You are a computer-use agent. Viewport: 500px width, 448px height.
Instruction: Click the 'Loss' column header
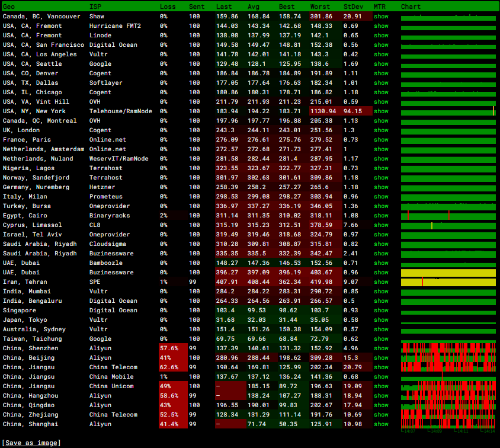click(x=168, y=7)
